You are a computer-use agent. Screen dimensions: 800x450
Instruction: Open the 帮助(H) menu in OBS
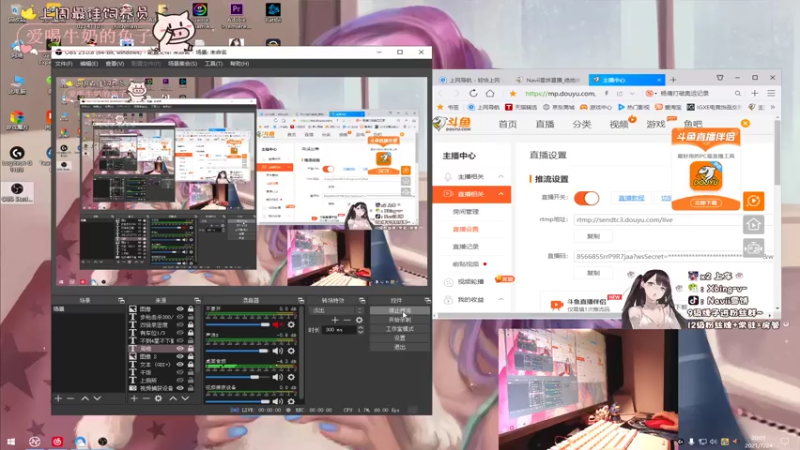coord(239,64)
